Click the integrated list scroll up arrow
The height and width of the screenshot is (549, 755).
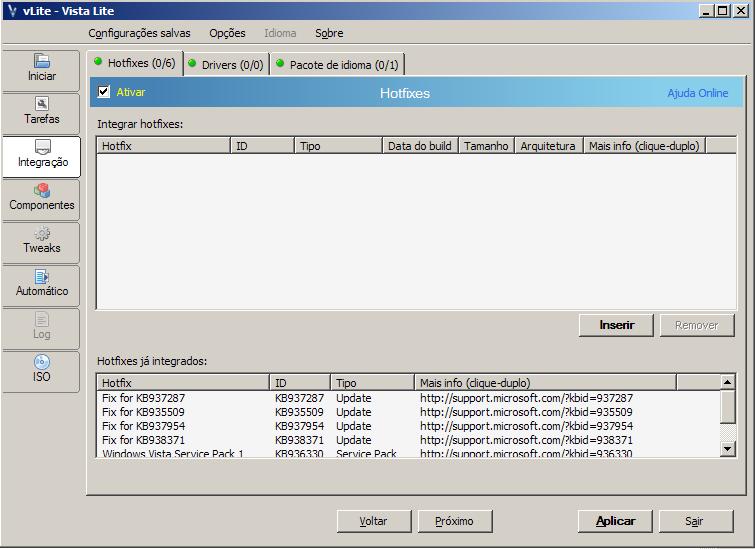728,382
